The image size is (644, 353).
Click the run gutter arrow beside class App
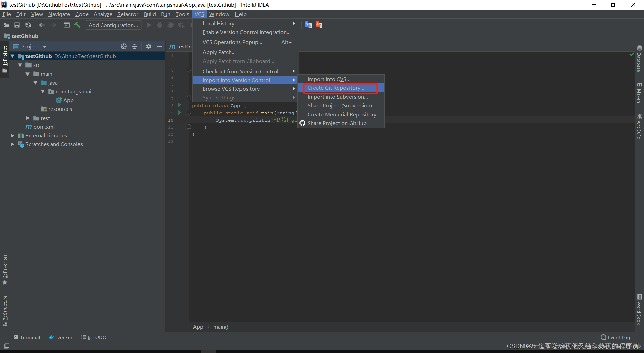coord(180,105)
